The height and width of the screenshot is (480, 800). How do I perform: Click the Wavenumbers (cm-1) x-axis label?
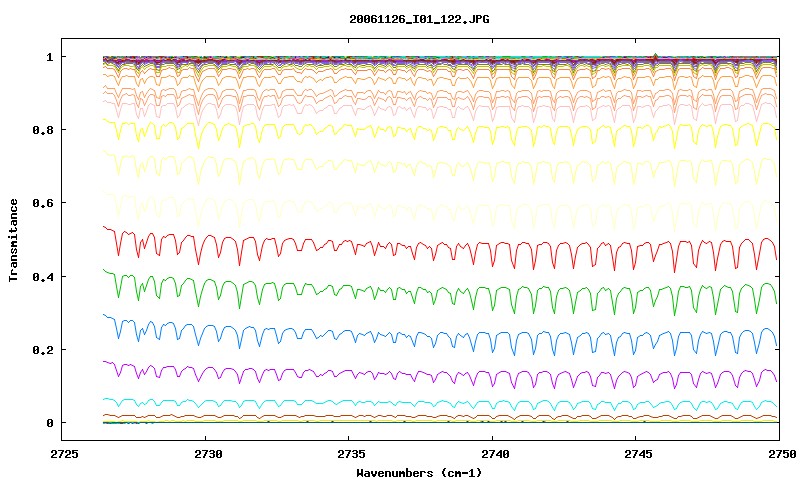pos(419,473)
